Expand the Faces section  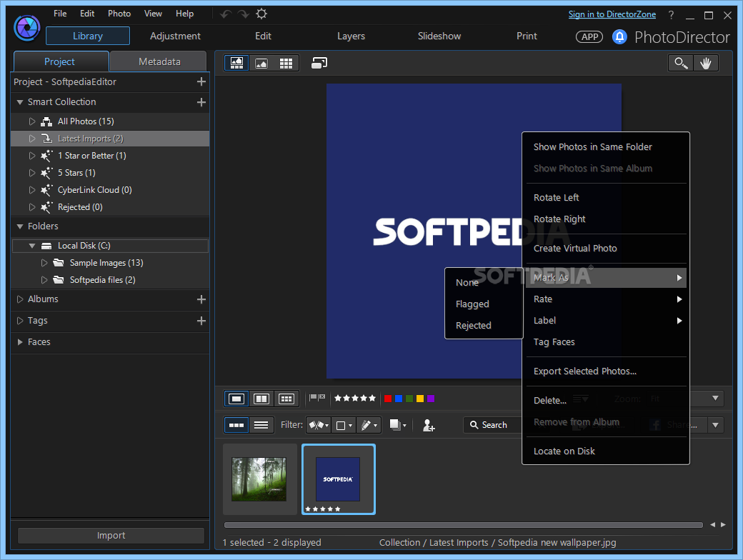20,342
